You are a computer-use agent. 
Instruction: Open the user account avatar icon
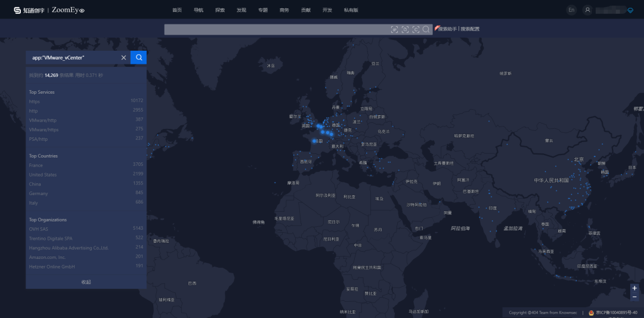[x=588, y=10]
